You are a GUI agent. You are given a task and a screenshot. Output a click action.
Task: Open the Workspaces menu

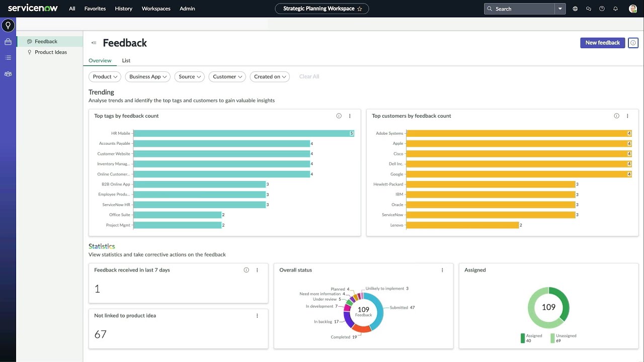click(156, 9)
